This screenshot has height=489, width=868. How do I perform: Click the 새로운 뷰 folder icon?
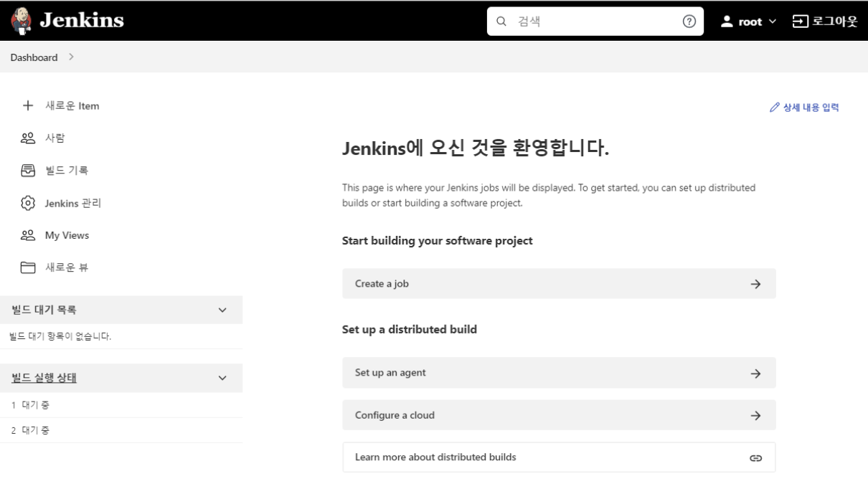click(28, 267)
